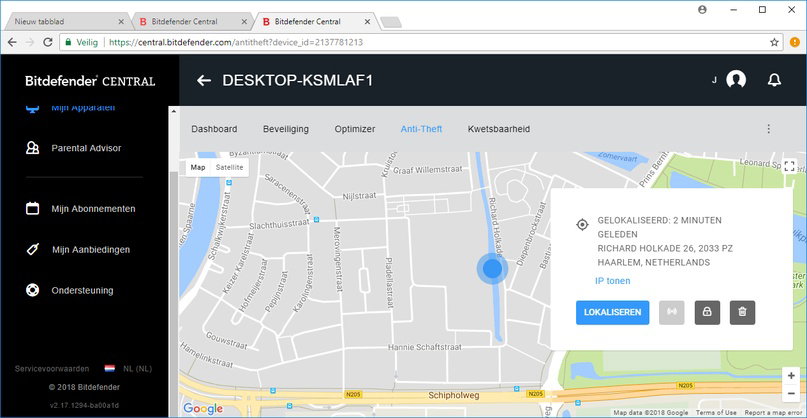Click the lock device icon button

click(707, 312)
